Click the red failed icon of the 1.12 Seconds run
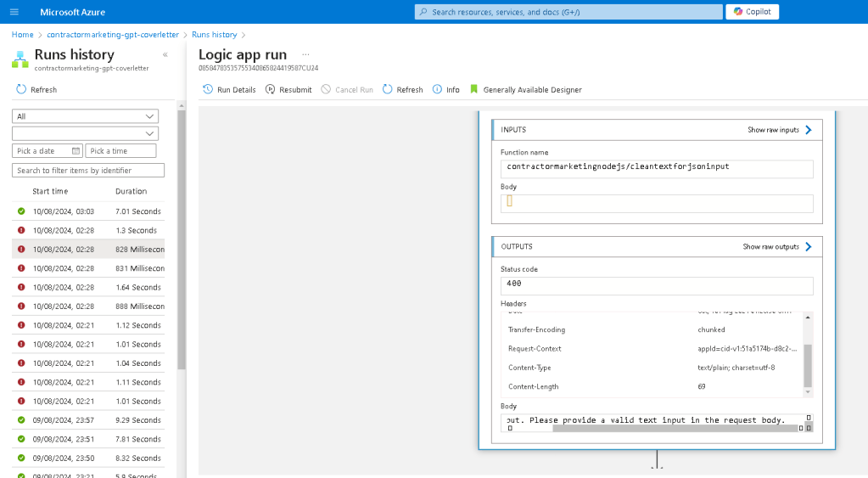The image size is (868, 478). coord(21,325)
